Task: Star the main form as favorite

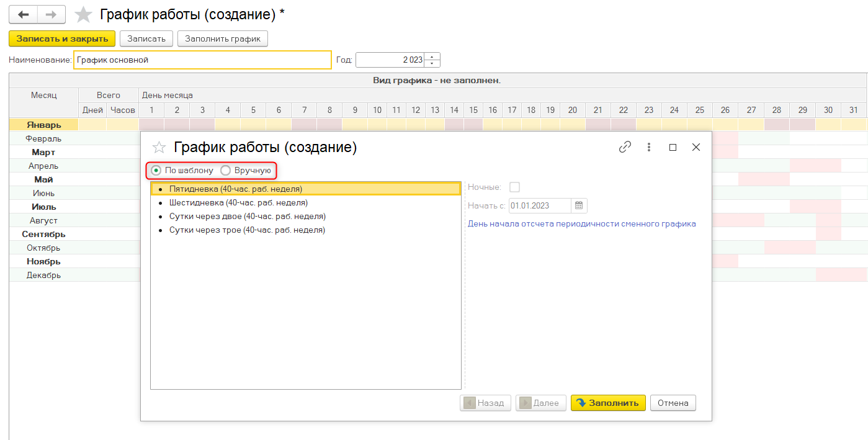Action: pos(83,15)
